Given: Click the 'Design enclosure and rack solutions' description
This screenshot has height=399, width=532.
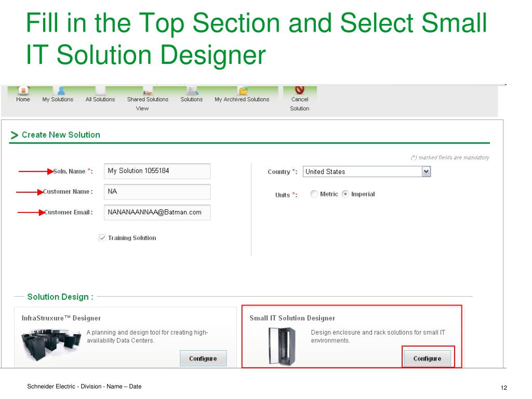Looking at the screenshot, I should [x=378, y=336].
